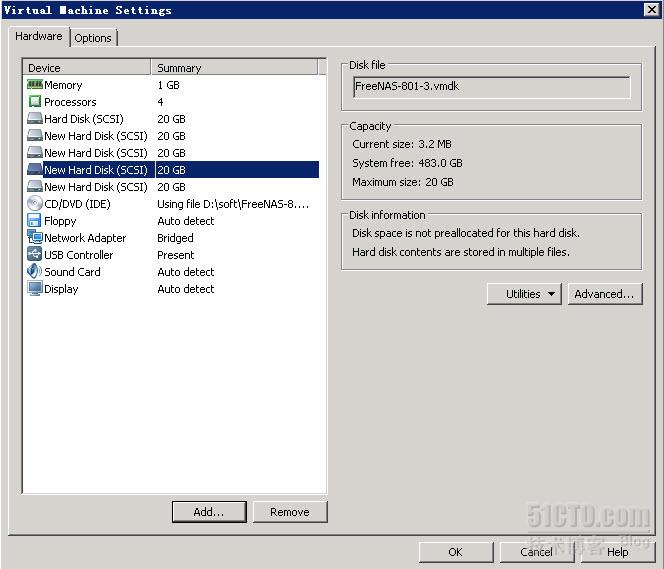Image resolution: width=664 pixels, height=569 pixels.
Task: Select the USB Controller label
Action: tap(79, 255)
